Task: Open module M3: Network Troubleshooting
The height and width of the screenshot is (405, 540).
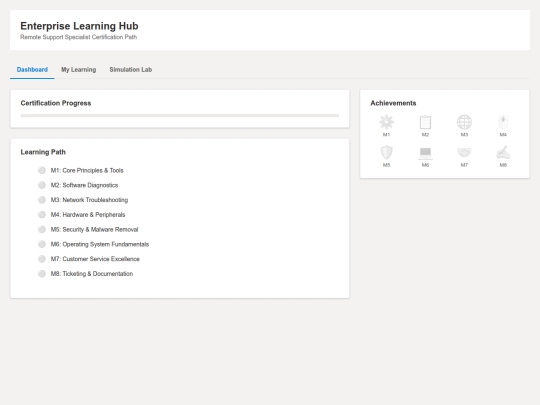Action: (90, 200)
